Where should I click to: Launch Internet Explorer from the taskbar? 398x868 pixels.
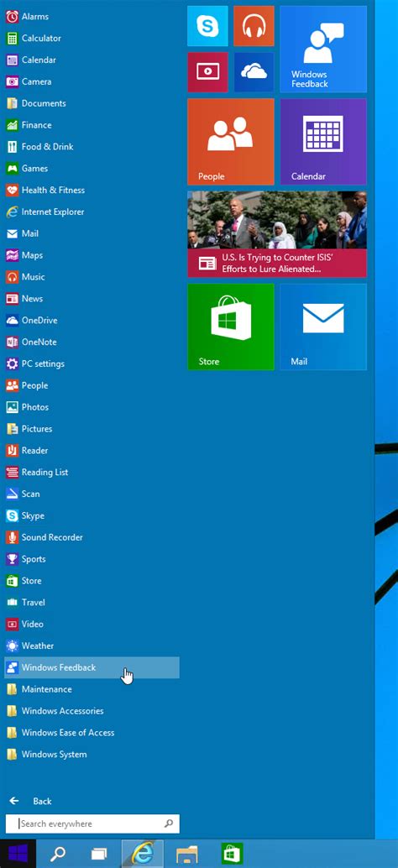(x=142, y=854)
